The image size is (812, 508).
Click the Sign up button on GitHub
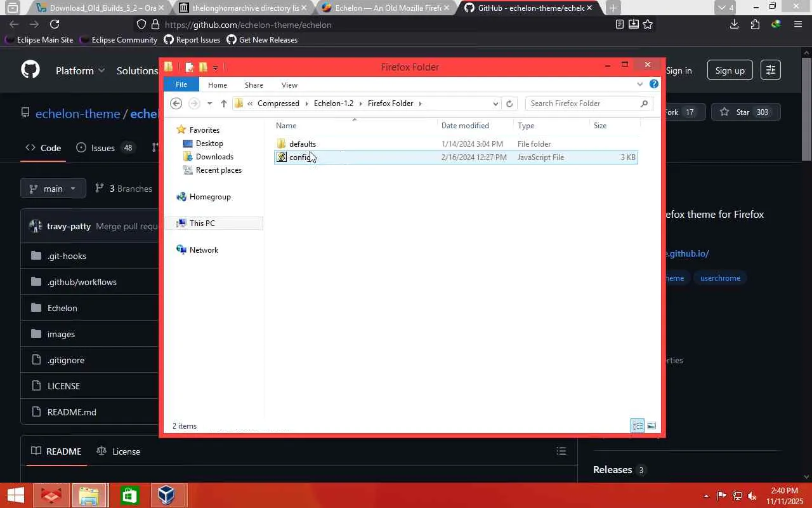(730, 70)
